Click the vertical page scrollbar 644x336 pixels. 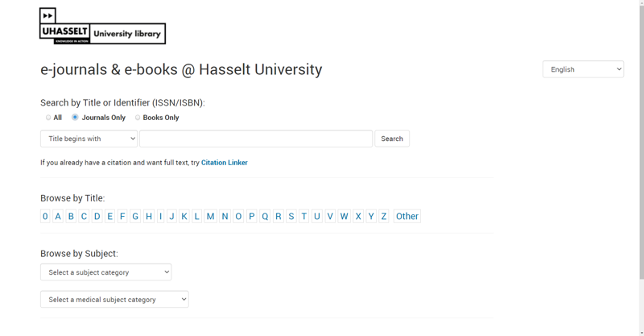pos(641,161)
